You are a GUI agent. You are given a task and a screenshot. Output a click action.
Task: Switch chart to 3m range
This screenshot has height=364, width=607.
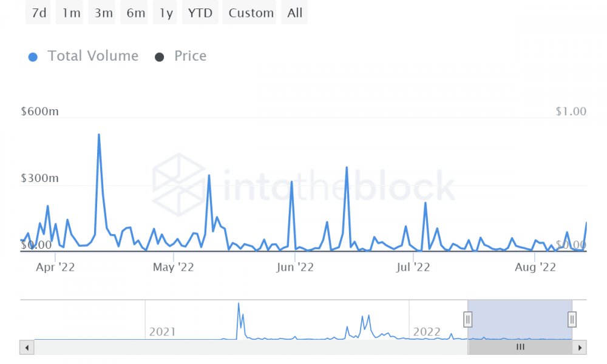(102, 13)
